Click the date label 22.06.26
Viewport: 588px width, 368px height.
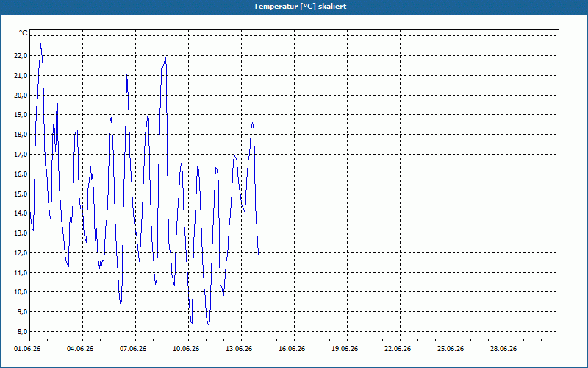pyautogui.click(x=398, y=349)
